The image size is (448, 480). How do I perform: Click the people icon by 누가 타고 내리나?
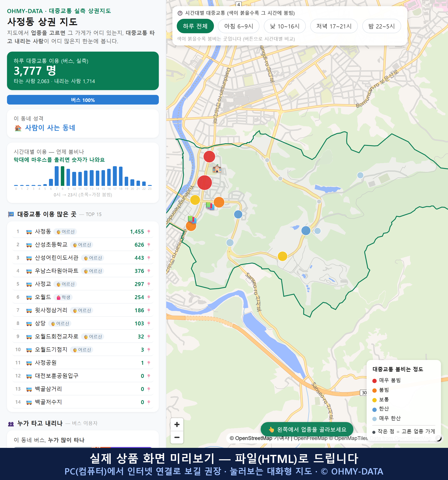click(11, 424)
